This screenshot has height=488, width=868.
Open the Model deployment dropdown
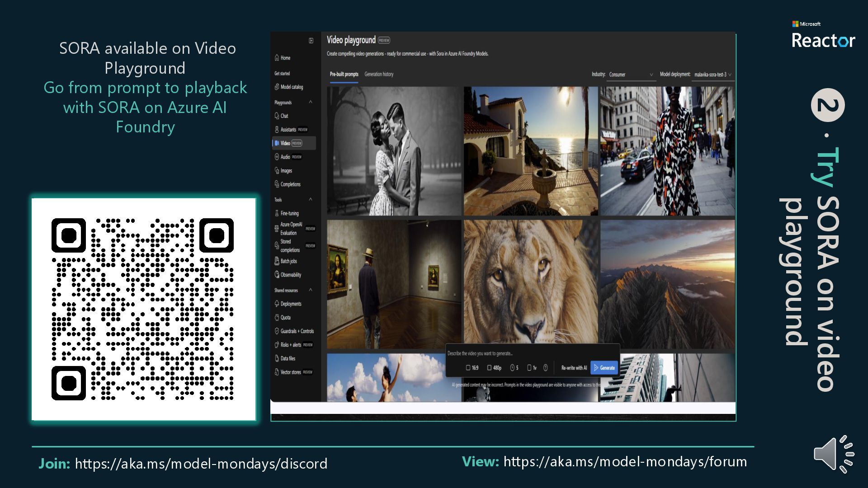pyautogui.click(x=713, y=75)
